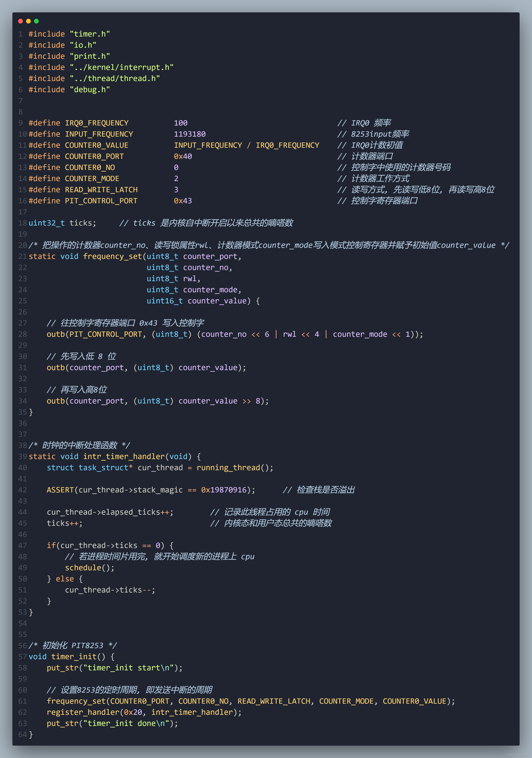The height and width of the screenshot is (758, 532).
Task: Click the red close dot
Action: pos(20,21)
